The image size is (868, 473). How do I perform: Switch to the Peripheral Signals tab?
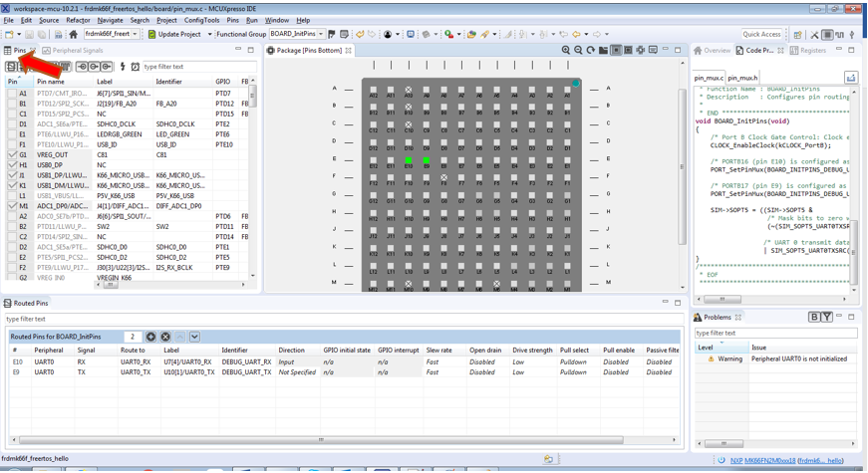(73, 51)
